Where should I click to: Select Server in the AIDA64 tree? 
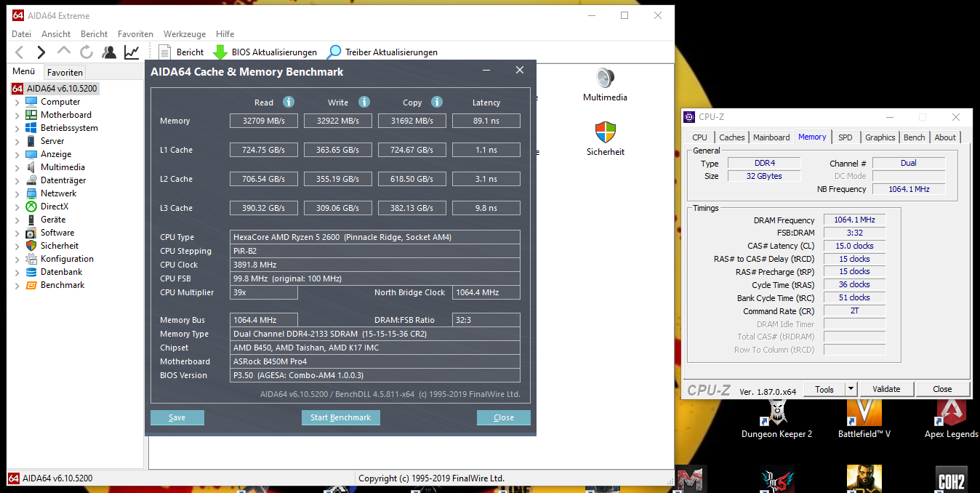52,141
